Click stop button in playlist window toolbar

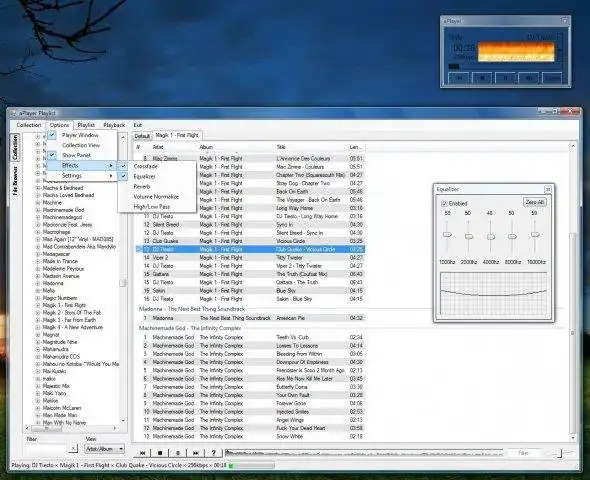pyautogui.click(x=160, y=453)
